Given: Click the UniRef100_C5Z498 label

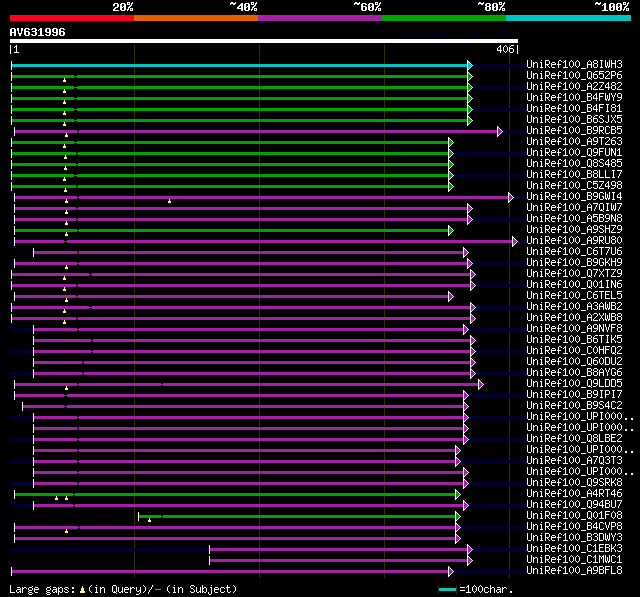Looking at the screenshot, I should [x=574, y=186].
